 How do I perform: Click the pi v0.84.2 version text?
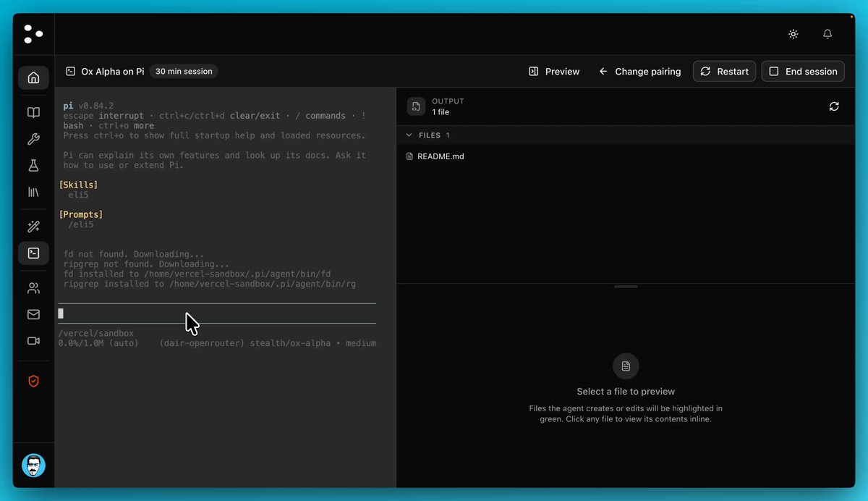coord(88,106)
